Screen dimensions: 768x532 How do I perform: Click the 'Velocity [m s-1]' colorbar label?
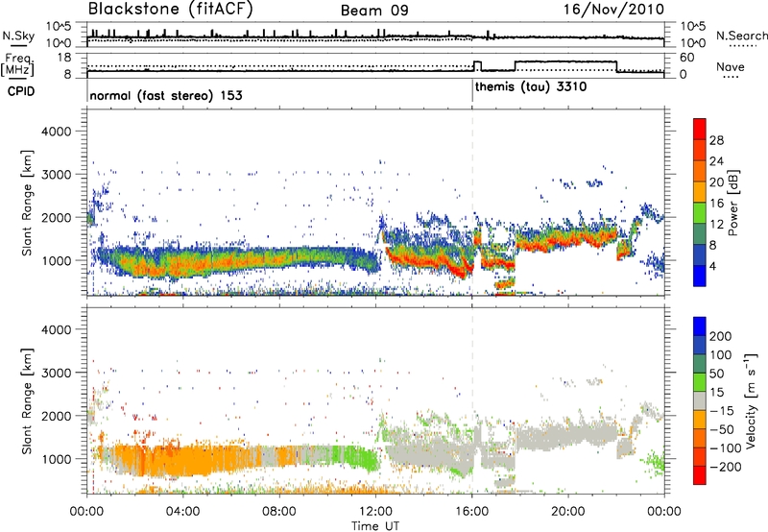[x=751, y=400]
